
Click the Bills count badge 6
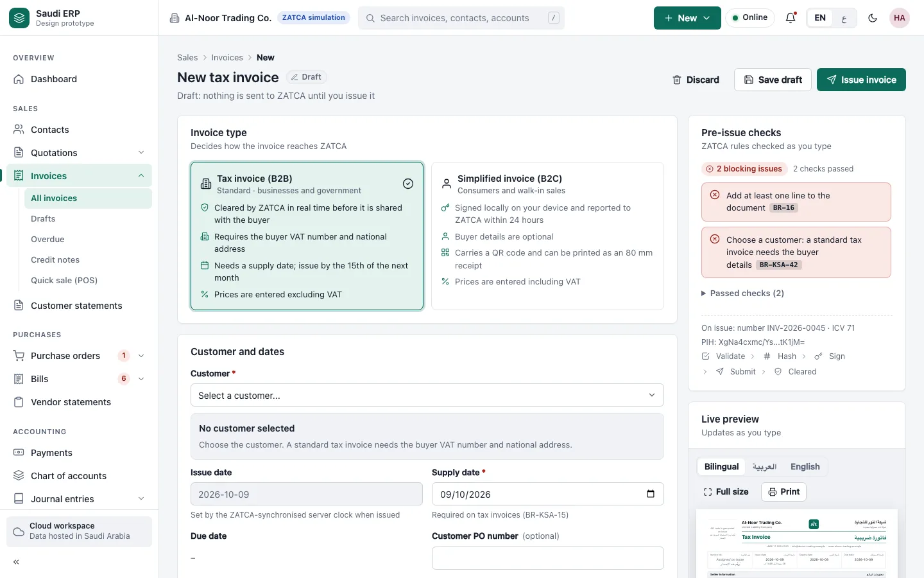click(124, 379)
